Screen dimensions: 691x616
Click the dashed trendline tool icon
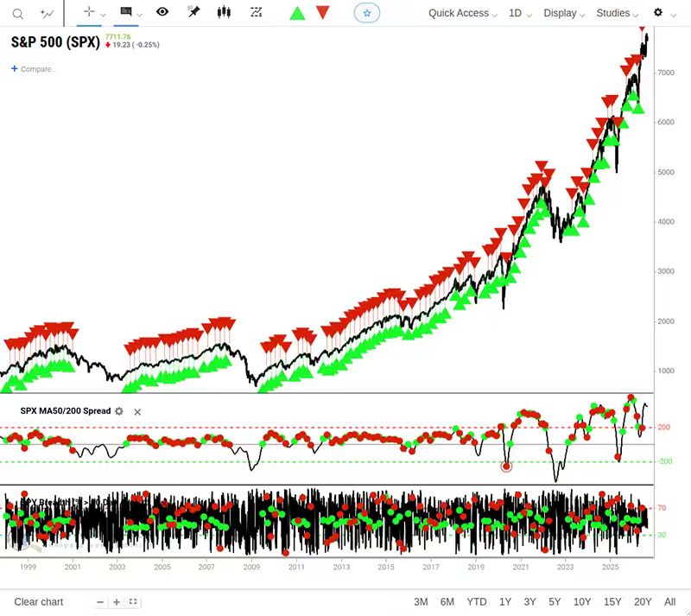click(x=256, y=12)
